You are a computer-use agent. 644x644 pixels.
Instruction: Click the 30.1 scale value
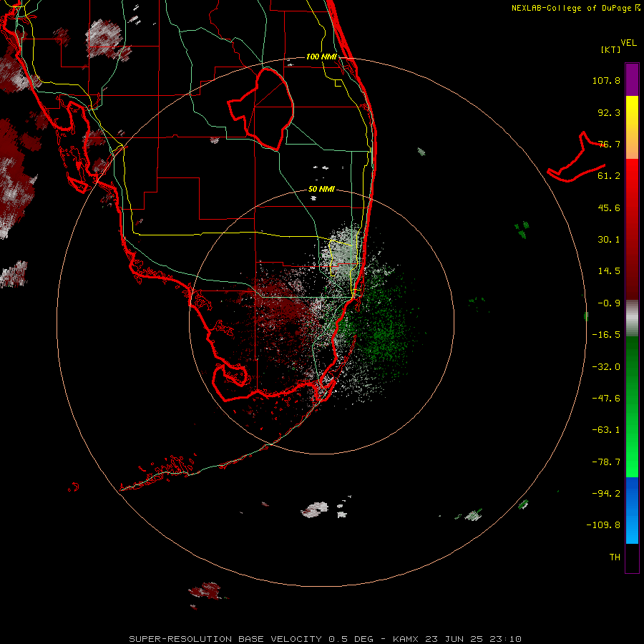609,240
